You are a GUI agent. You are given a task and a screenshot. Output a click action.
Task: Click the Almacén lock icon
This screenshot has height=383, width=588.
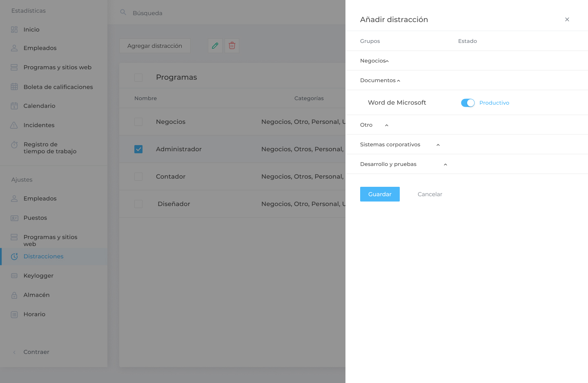pos(14,295)
